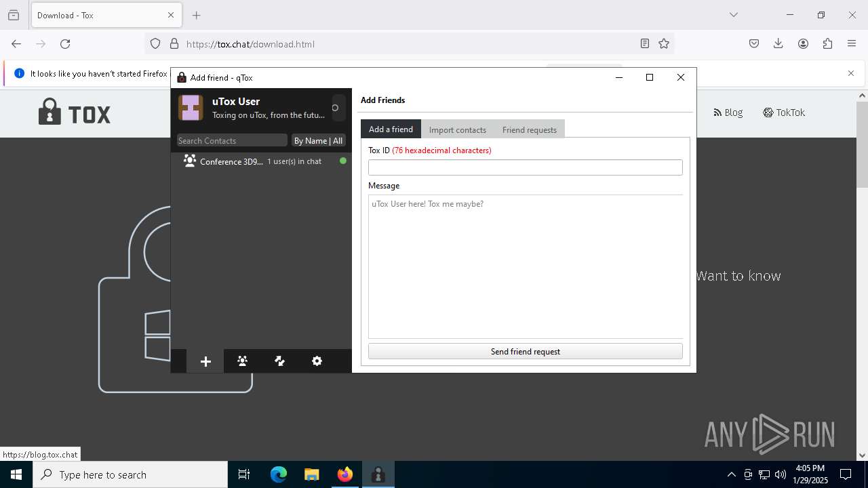Show site information padlock icon

point(174,43)
